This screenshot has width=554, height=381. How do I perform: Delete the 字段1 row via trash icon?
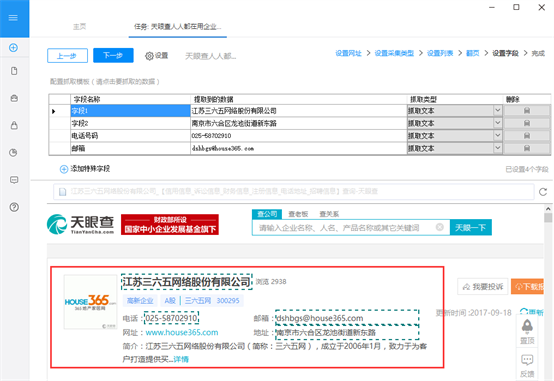click(526, 111)
